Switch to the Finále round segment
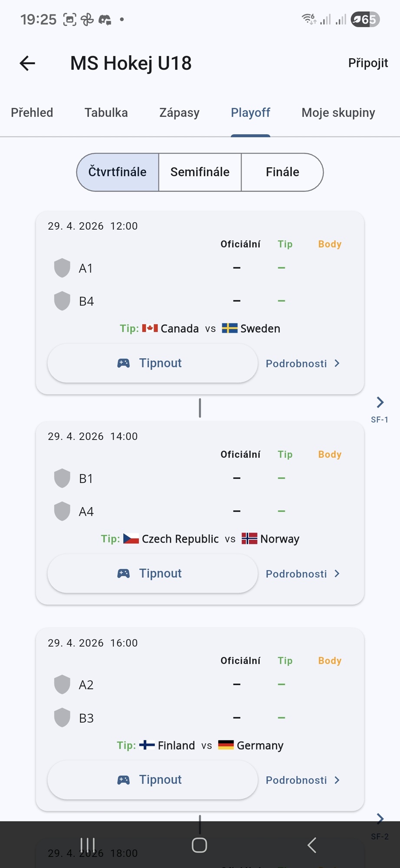The image size is (400, 868). pos(282,172)
